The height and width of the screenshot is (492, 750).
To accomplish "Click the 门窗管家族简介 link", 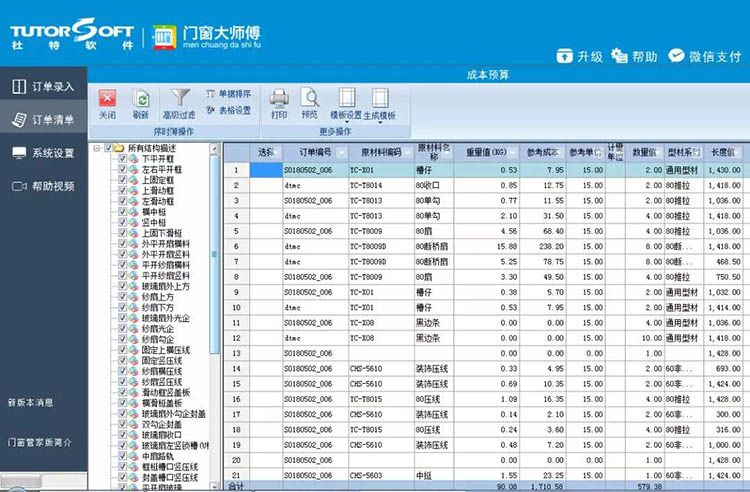I will pyautogui.click(x=39, y=441).
